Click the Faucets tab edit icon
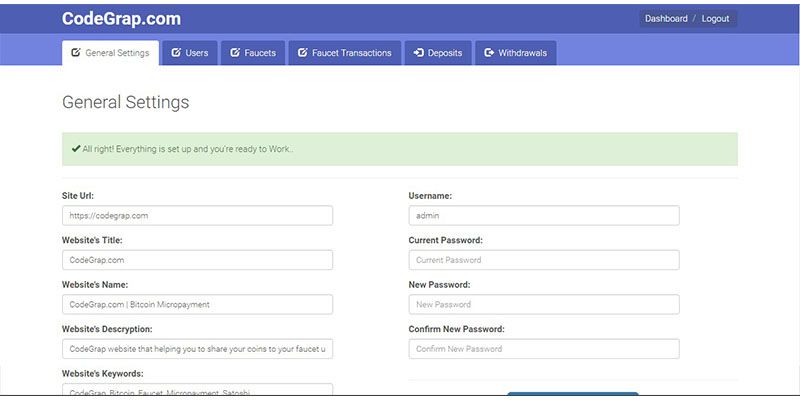The height and width of the screenshot is (400, 800). 235,53
